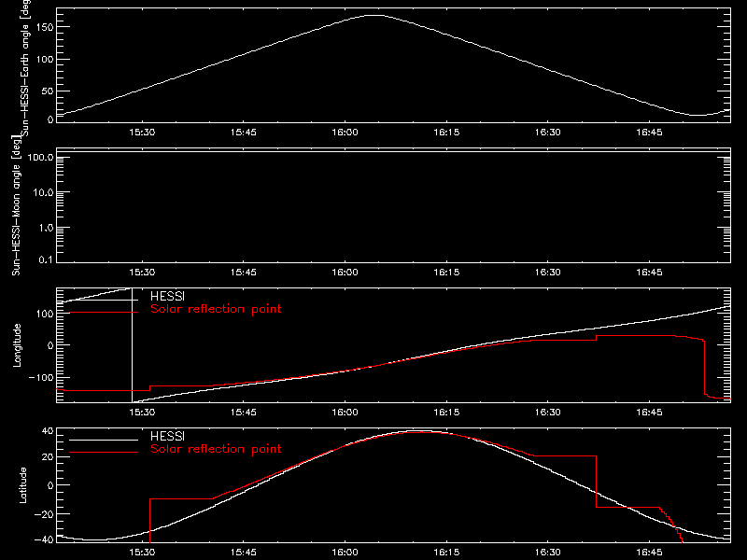Viewport: 747px width, 560px height.
Task: Select the 100.0 tick on Moon angle plot
Action: (40, 157)
